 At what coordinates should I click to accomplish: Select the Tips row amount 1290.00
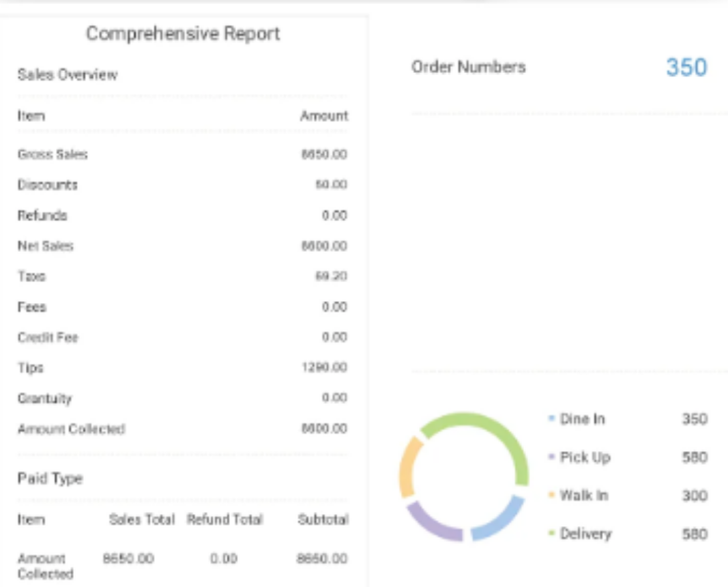[x=325, y=367]
